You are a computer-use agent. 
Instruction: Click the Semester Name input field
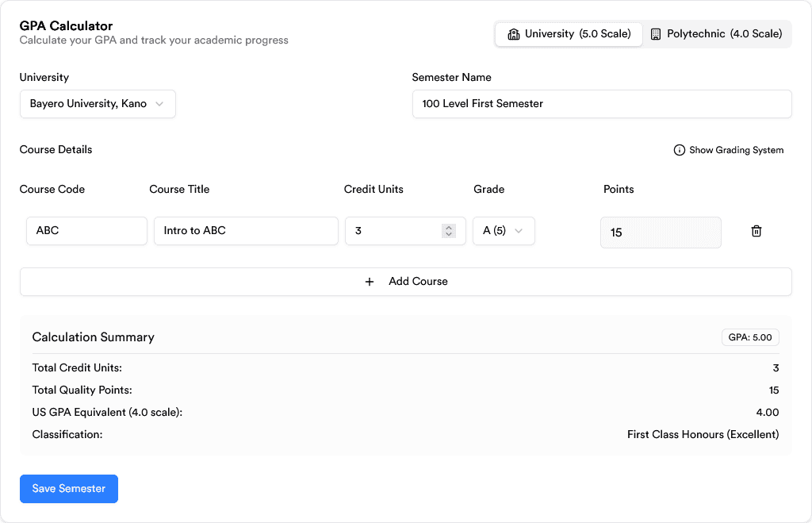[602, 103]
